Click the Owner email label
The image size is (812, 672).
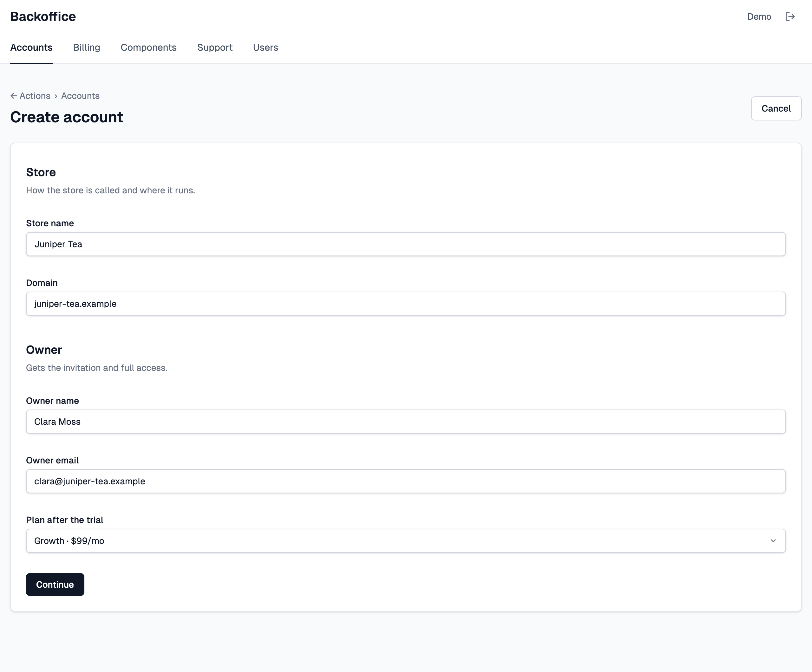click(52, 461)
